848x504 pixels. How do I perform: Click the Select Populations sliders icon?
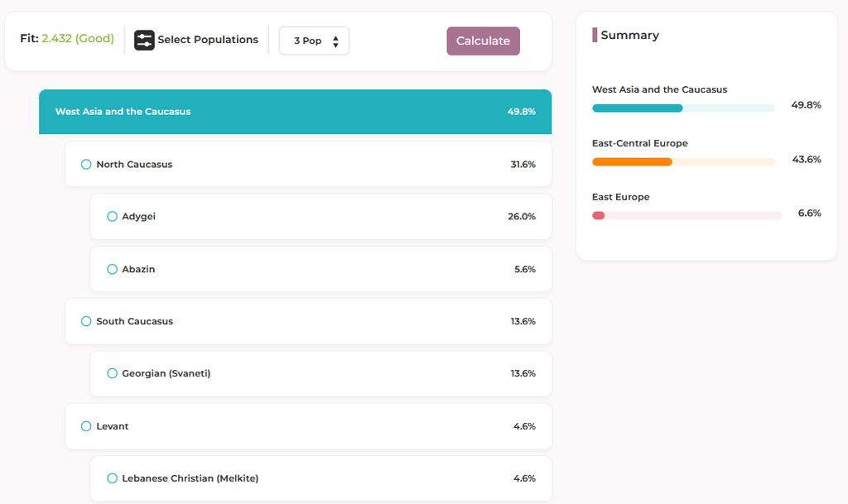click(144, 40)
